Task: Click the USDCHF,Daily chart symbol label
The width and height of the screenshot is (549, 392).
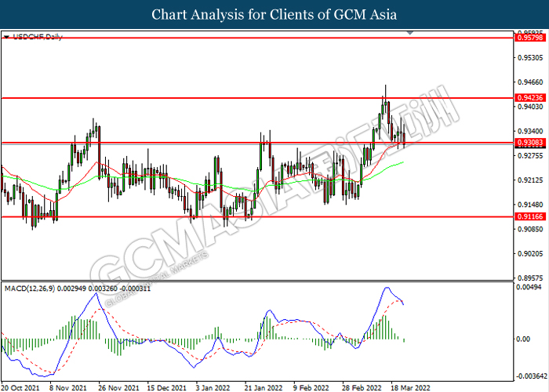Action: [38, 37]
